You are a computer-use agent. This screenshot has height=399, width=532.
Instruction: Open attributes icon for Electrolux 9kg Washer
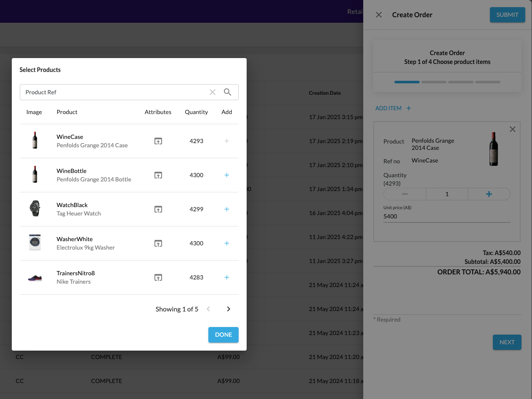coord(158,243)
